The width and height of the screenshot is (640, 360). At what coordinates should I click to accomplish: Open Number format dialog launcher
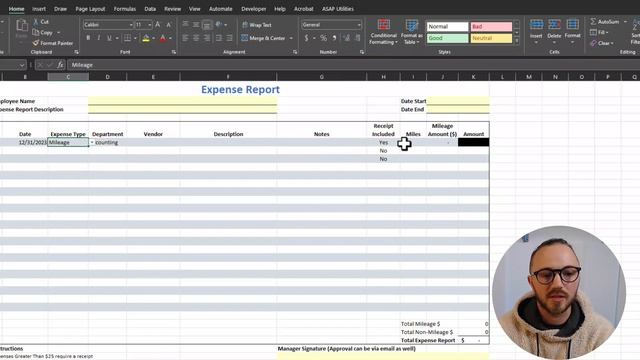[x=362, y=52]
